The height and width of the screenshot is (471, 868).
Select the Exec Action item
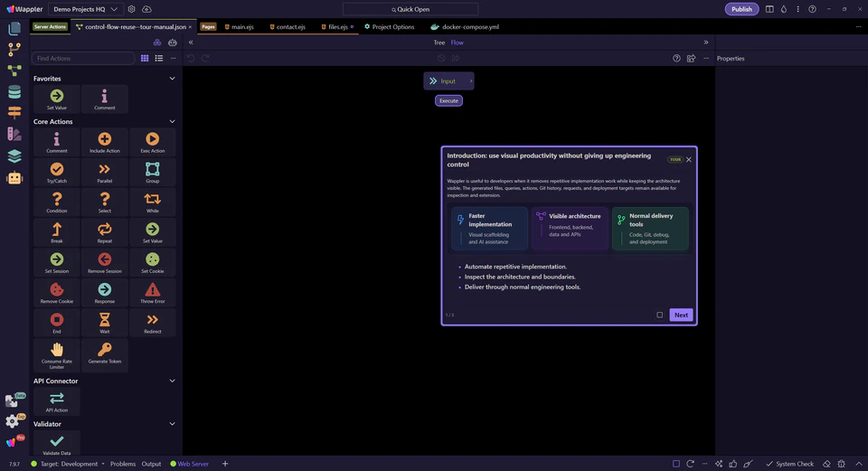pos(152,142)
